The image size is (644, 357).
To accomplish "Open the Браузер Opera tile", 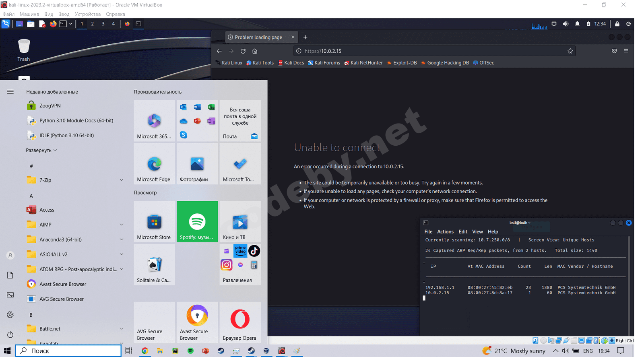I will click(240, 322).
